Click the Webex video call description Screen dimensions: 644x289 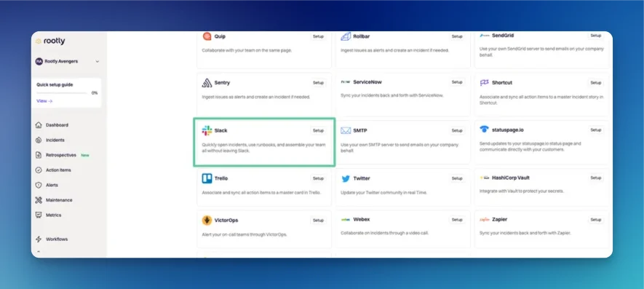(x=384, y=233)
